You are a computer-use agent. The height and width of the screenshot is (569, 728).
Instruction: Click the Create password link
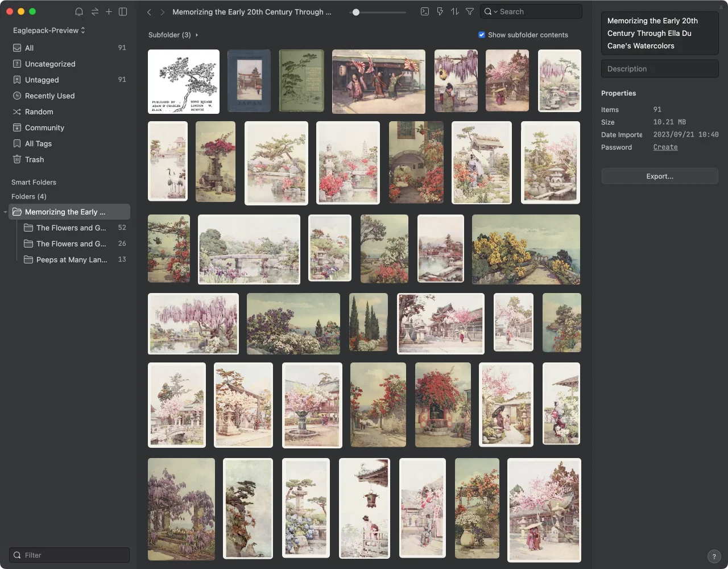(x=665, y=147)
